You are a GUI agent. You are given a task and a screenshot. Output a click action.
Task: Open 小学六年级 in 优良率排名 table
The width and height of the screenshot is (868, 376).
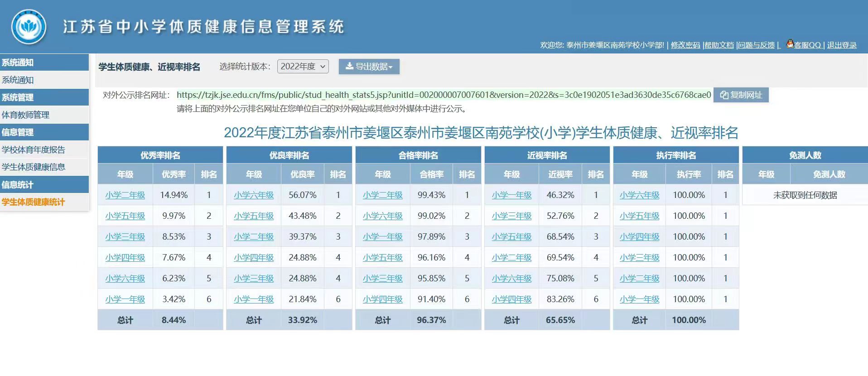point(254,195)
